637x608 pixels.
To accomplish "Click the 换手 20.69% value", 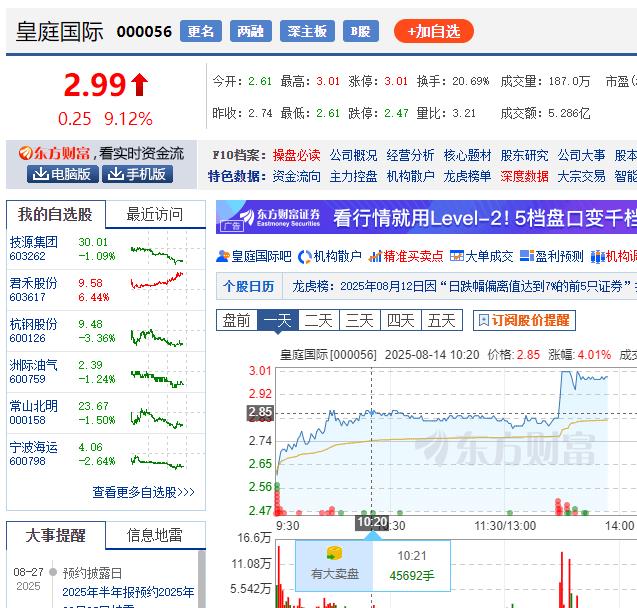I will tap(470, 81).
